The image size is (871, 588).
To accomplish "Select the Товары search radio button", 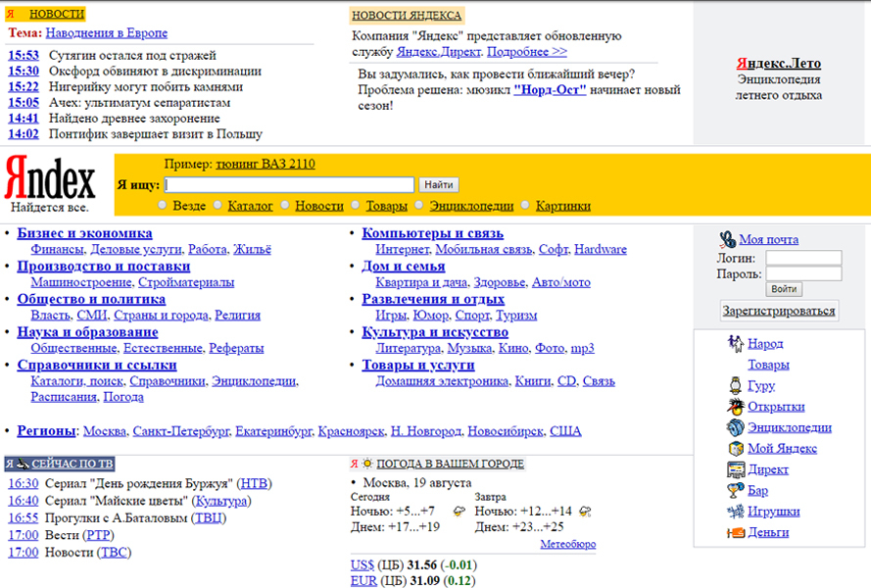I will [x=356, y=206].
